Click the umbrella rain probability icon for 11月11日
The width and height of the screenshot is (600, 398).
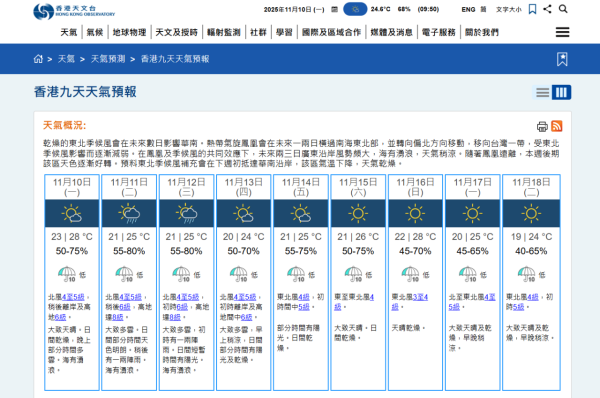(125, 274)
